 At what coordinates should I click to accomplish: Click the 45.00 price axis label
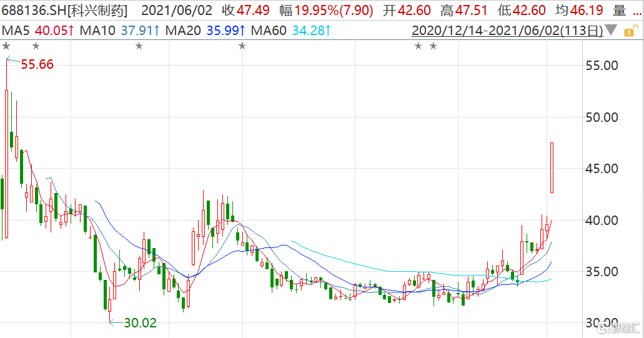point(602,169)
